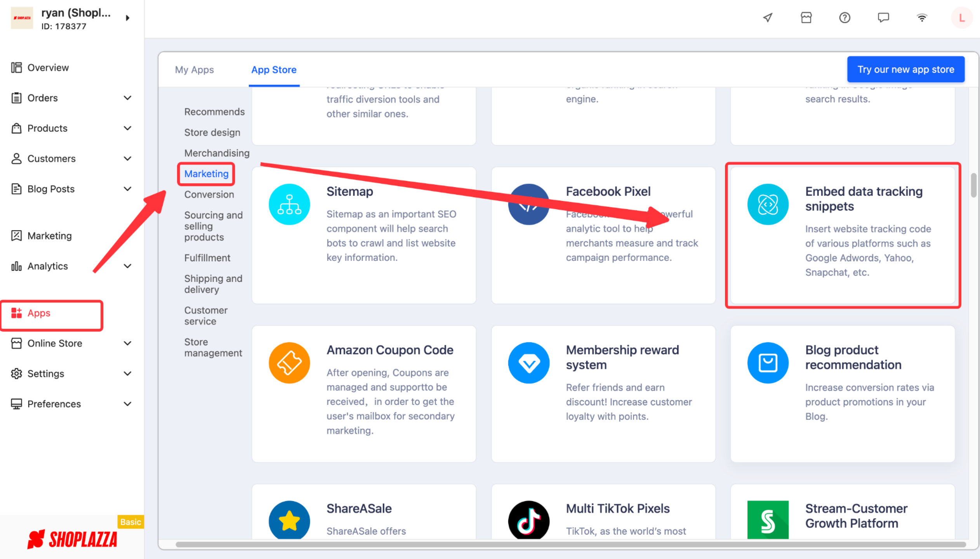The height and width of the screenshot is (559, 980).
Task: Click the vertical scrollbar thumb
Action: (973, 185)
